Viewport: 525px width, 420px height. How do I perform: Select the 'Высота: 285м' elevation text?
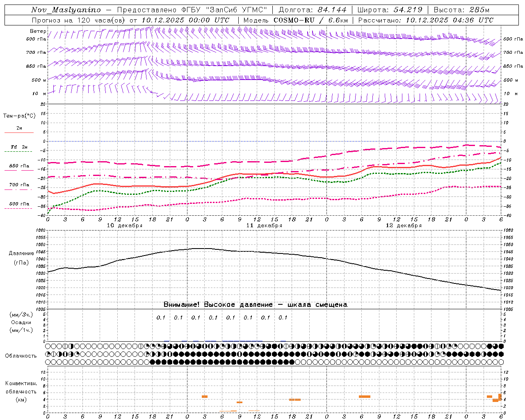461,10
